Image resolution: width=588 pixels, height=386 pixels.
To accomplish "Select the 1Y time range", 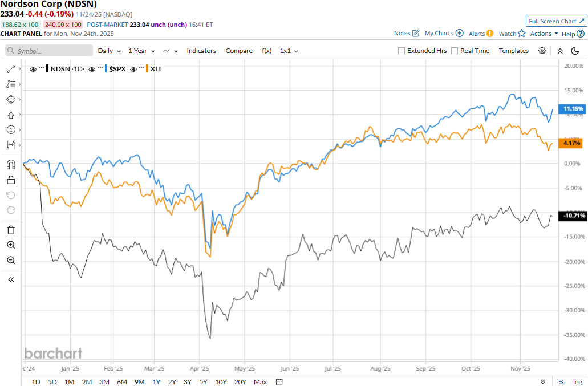I will click(156, 382).
